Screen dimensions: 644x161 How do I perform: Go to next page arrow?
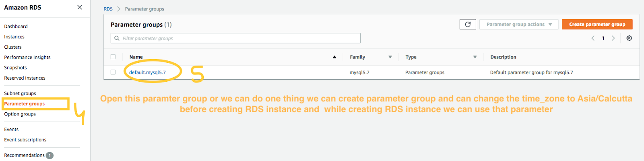[x=613, y=38]
